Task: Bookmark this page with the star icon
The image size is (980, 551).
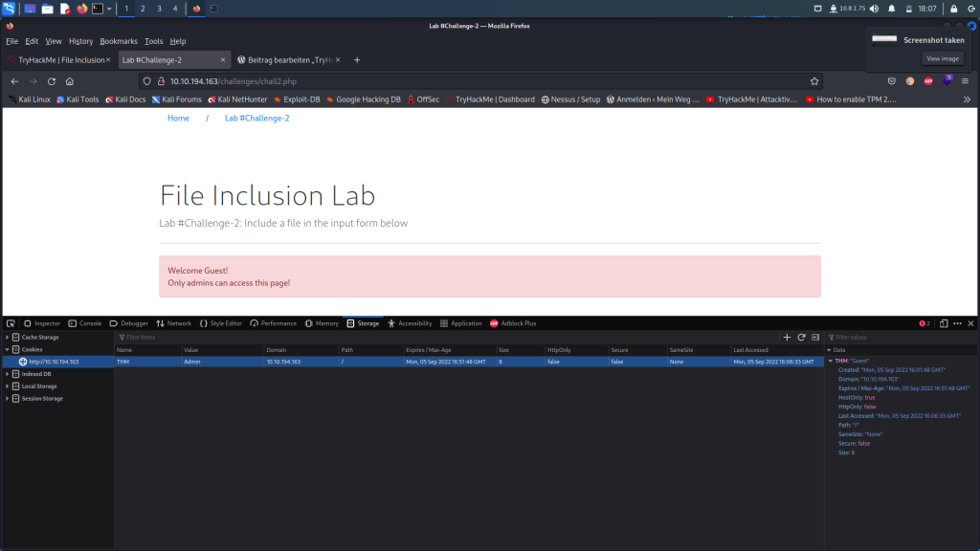Action: 814,81
